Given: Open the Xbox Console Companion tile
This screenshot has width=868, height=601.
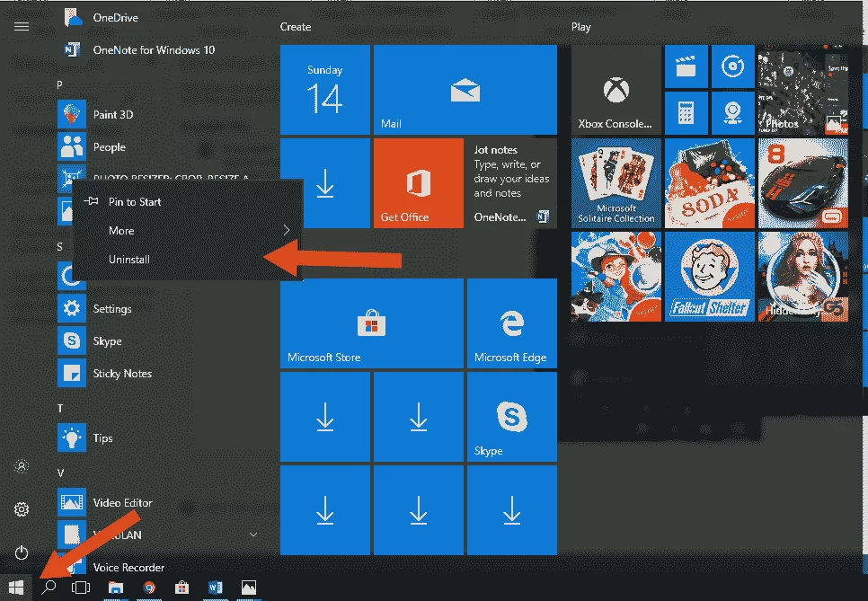Looking at the screenshot, I should 616,90.
